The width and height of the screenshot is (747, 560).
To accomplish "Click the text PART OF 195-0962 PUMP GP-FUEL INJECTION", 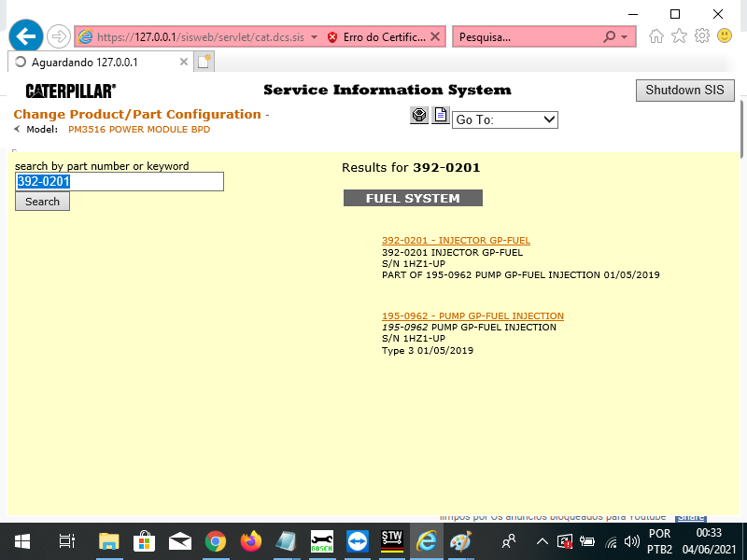I will (491, 274).
